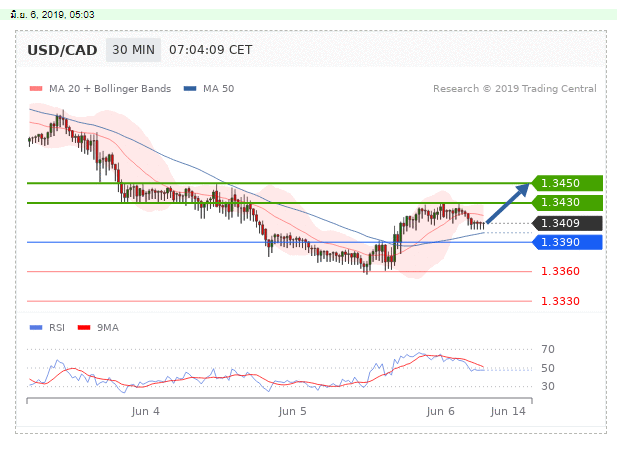Click the 1.3360 red support value
This screenshot has height=450, width=617.
560,271
